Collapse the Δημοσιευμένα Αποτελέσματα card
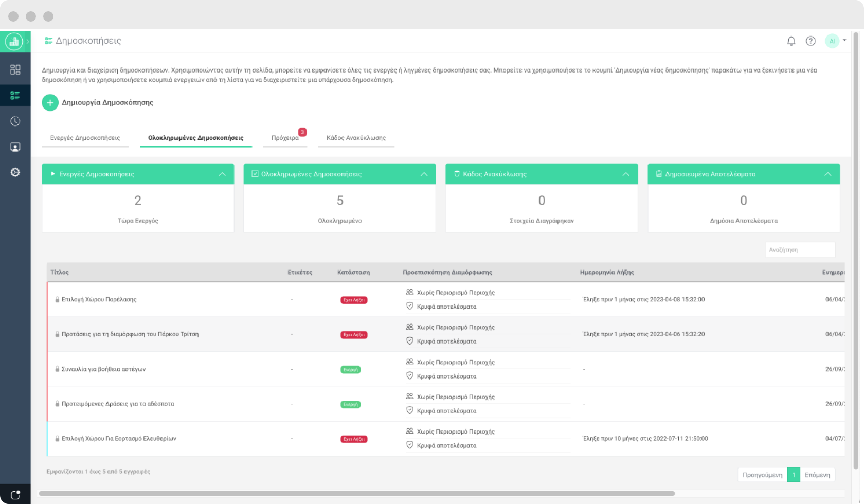This screenshot has height=504, width=864. (827, 174)
